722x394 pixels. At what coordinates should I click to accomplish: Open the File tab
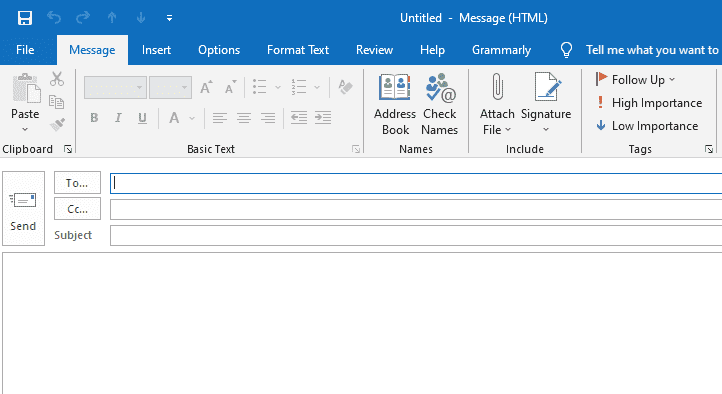[25, 50]
